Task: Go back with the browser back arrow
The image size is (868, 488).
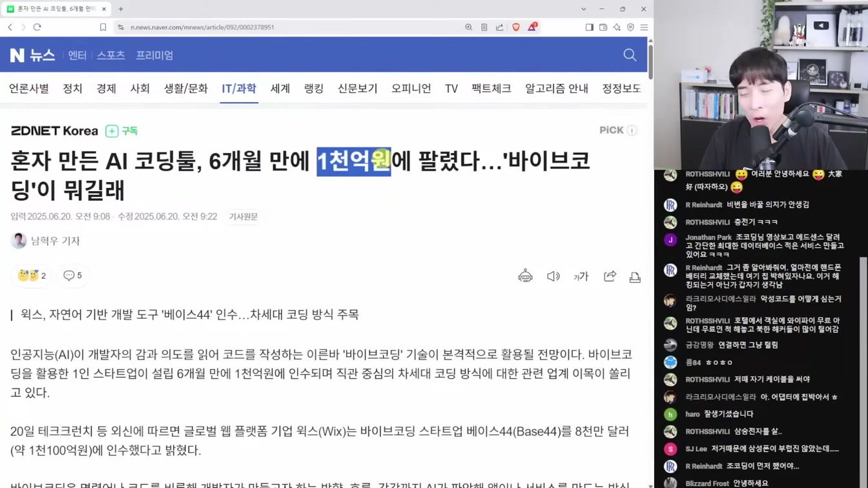Action: (10, 27)
